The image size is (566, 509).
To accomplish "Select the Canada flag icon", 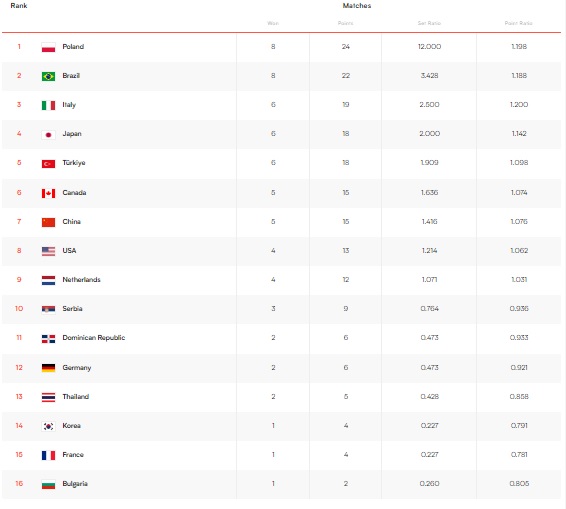I will click(x=48, y=193).
